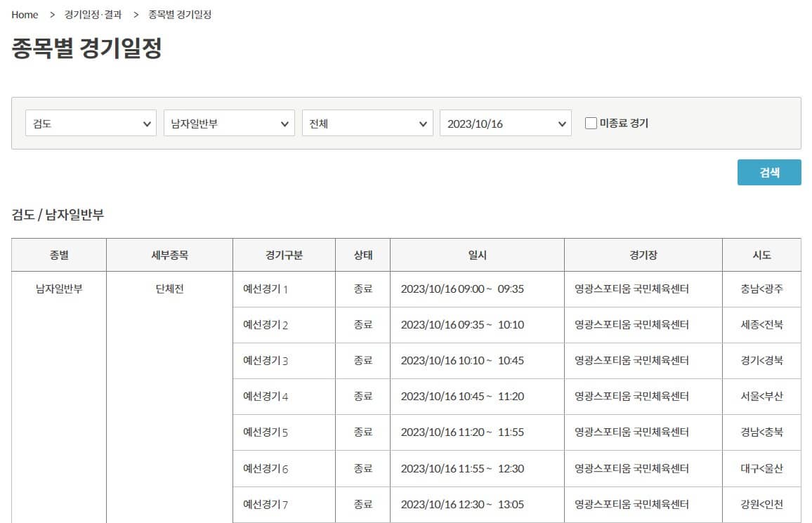The image size is (812, 523).
Task: Click the 단체전 event cell
Action: pos(169,289)
